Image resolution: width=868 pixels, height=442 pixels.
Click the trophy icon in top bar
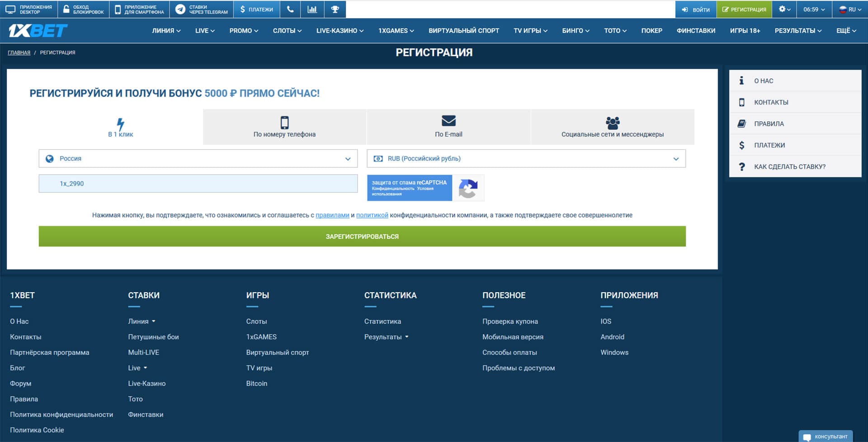(x=335, y=9)
